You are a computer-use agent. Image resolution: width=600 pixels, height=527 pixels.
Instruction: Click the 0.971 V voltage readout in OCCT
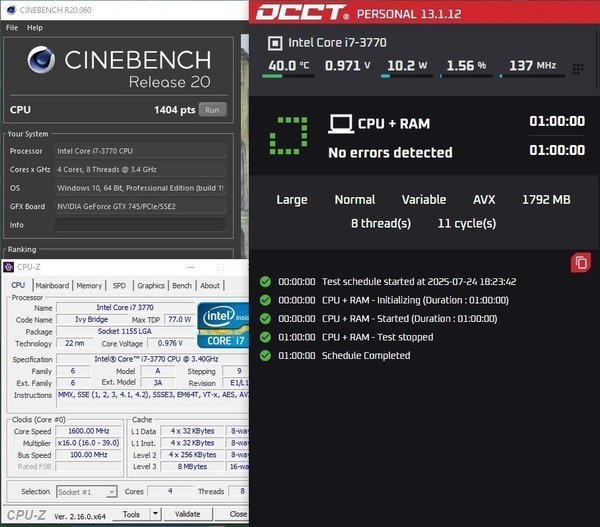[x=347, y=65]
